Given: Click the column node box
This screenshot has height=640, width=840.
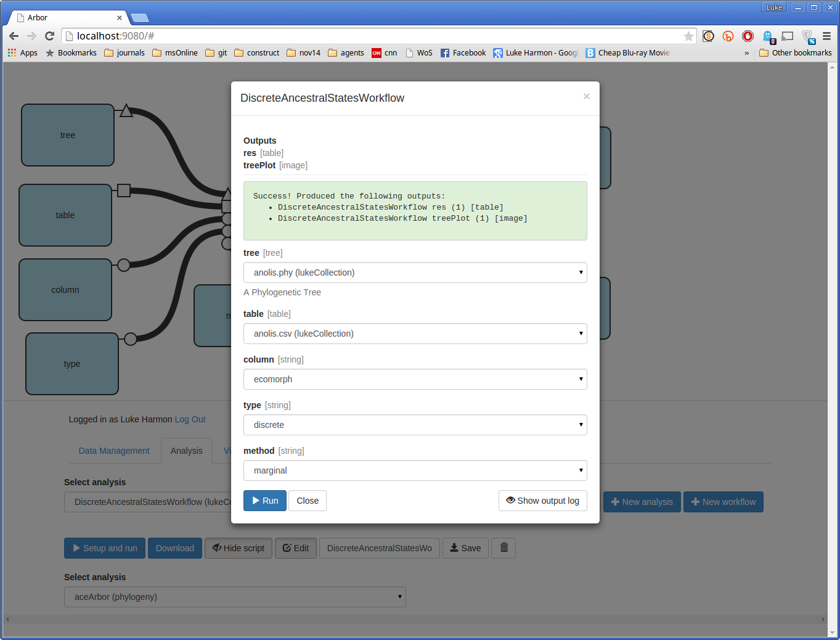Looking at the screenshot, I should [x=65, y=290].
